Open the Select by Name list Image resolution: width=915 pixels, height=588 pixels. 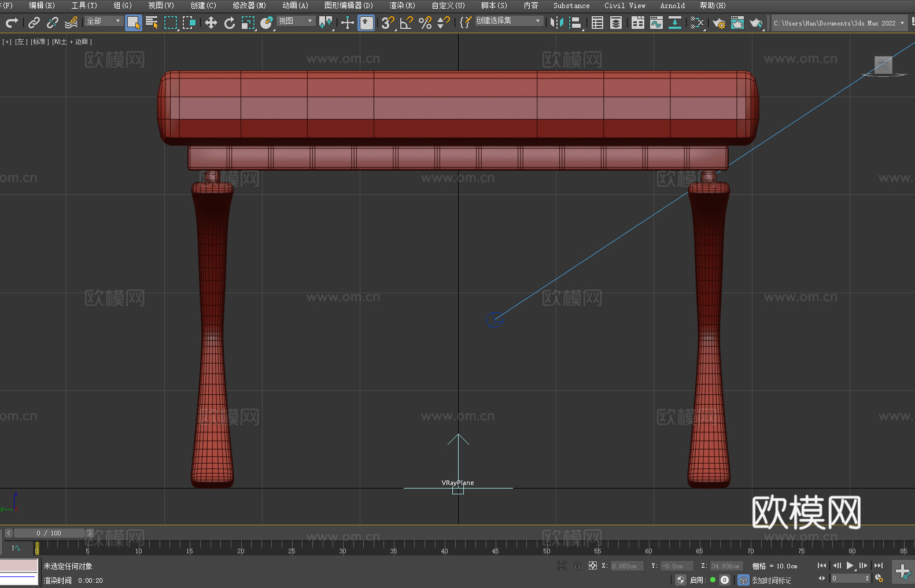(x=152, y=23)
